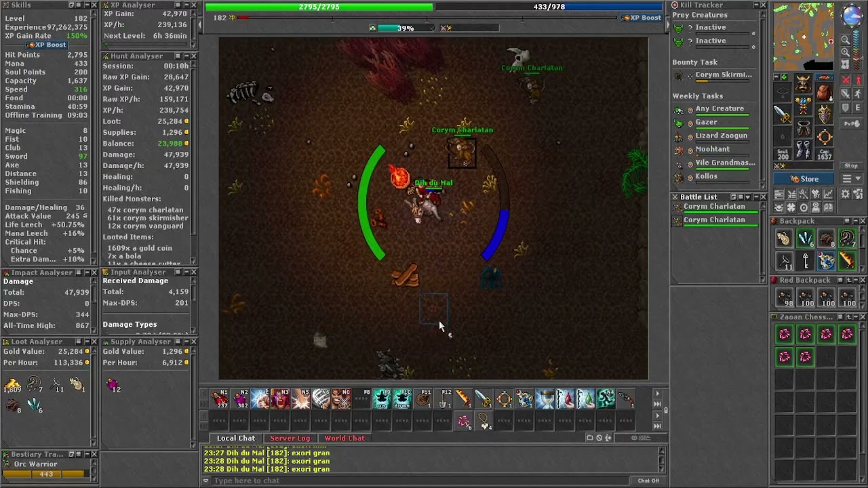Switch to Local Chat tab
The height and width of the screenshot is (488, 868).
235,438
